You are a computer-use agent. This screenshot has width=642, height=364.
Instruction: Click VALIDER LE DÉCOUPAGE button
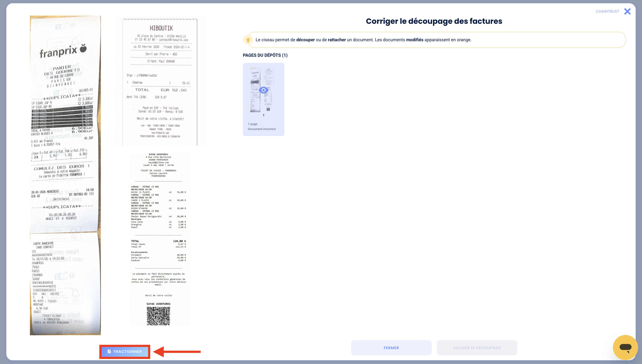point(477,348)
